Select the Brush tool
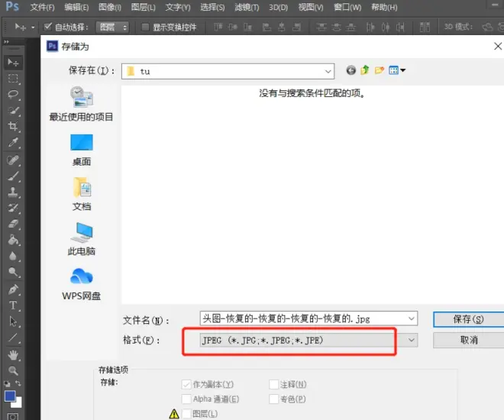 13,176
